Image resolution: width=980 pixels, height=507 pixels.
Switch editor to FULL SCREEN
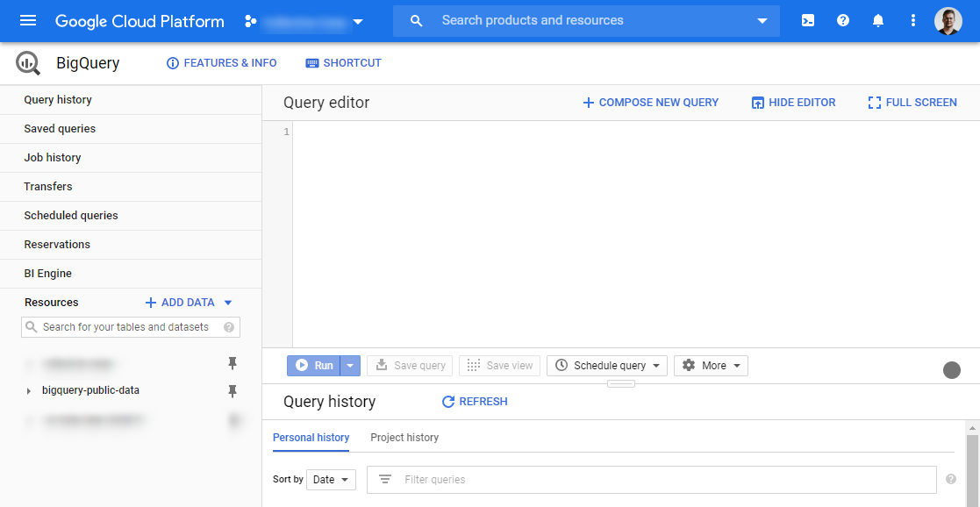point(912,103)
